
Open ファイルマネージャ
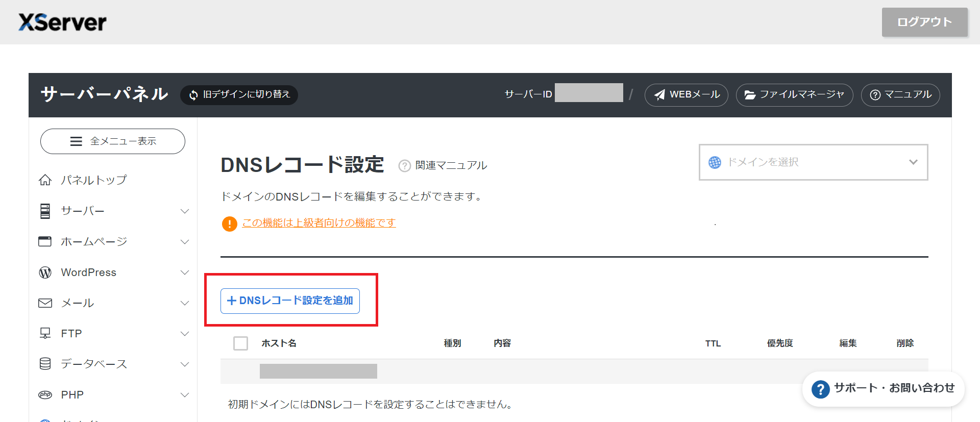(x=794, y=95)
